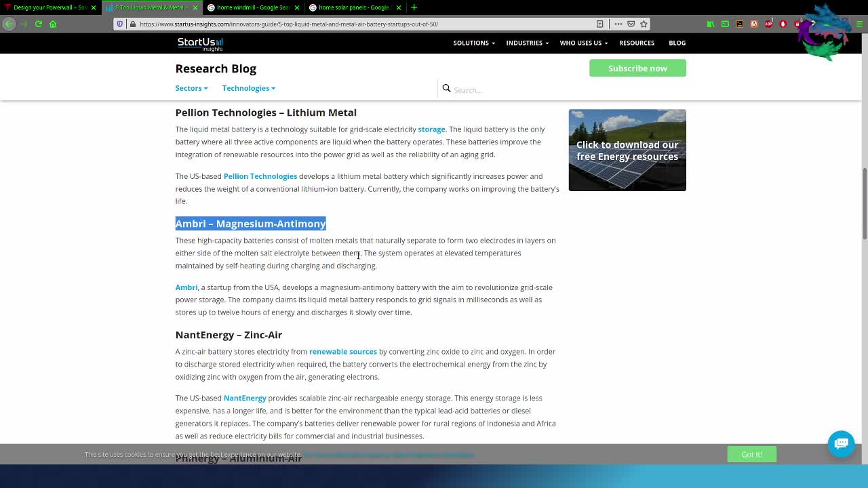
Task: Open the Sectors dropdown
Action: [x=191, y=88]
